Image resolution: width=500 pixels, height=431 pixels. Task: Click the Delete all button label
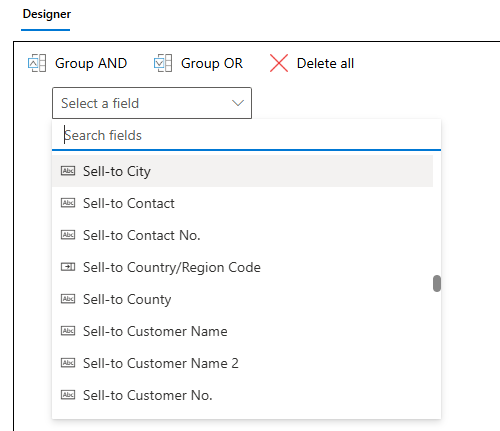[325, 63]
